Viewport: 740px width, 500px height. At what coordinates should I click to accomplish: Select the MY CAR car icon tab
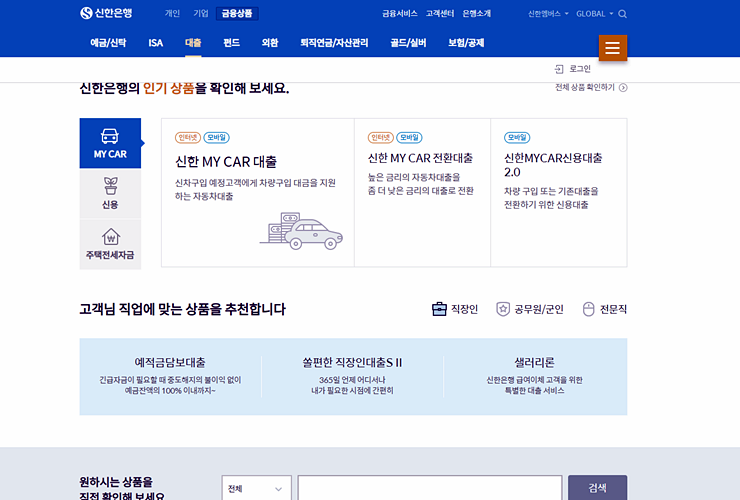click(x=110, y=143)
